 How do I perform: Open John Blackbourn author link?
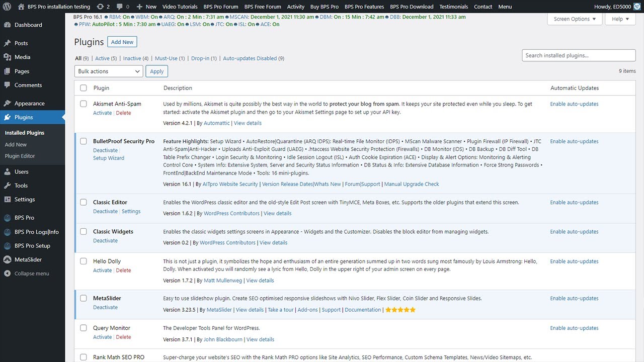click(223, 339)
